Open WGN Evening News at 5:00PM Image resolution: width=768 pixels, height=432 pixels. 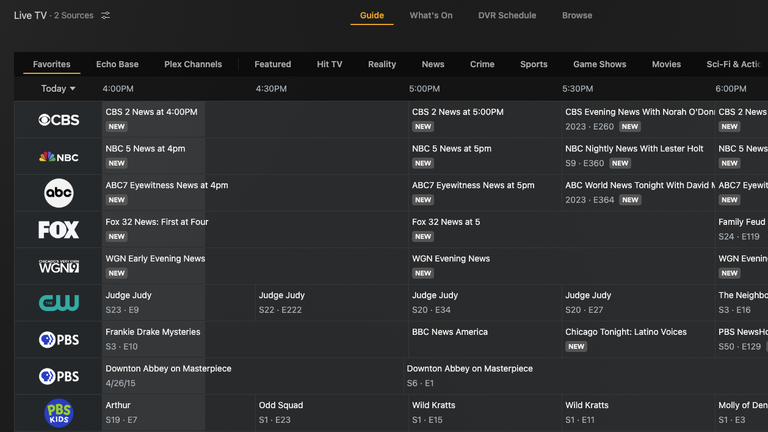[x=562, y=266]
